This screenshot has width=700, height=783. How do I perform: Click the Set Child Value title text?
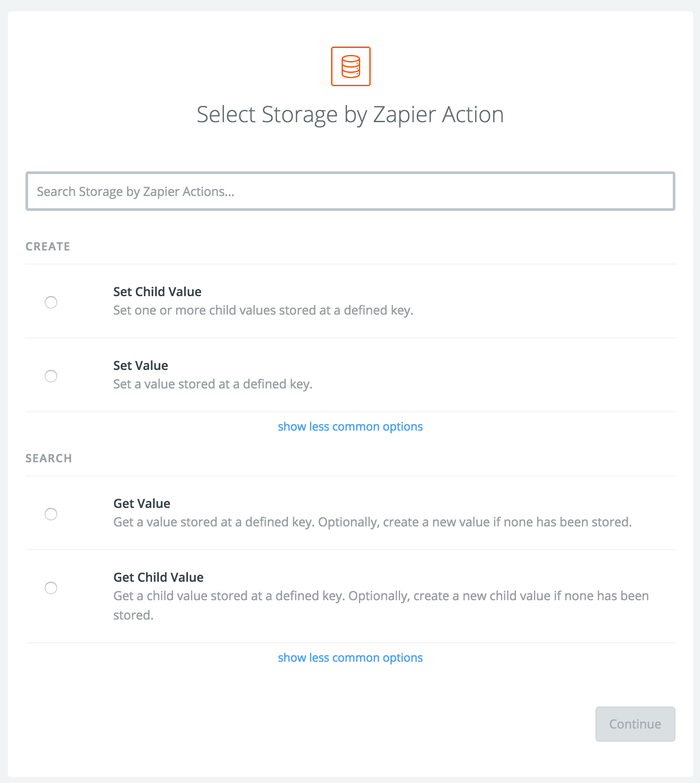157,292
